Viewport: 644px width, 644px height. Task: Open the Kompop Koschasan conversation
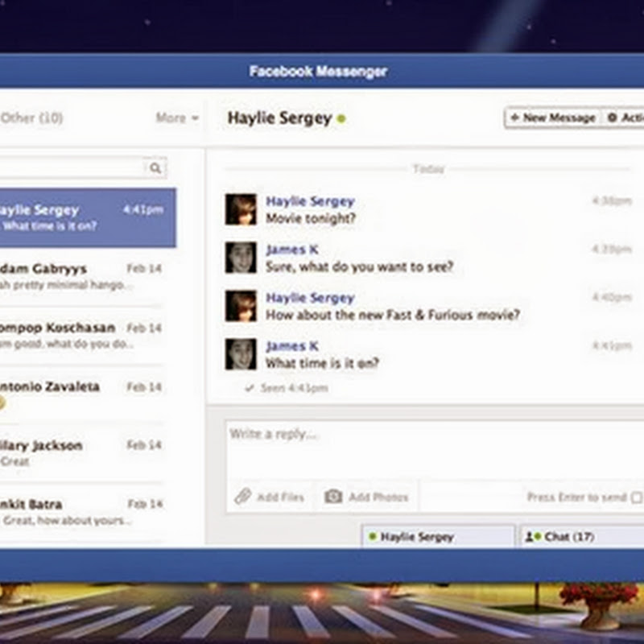click(82, 335)
